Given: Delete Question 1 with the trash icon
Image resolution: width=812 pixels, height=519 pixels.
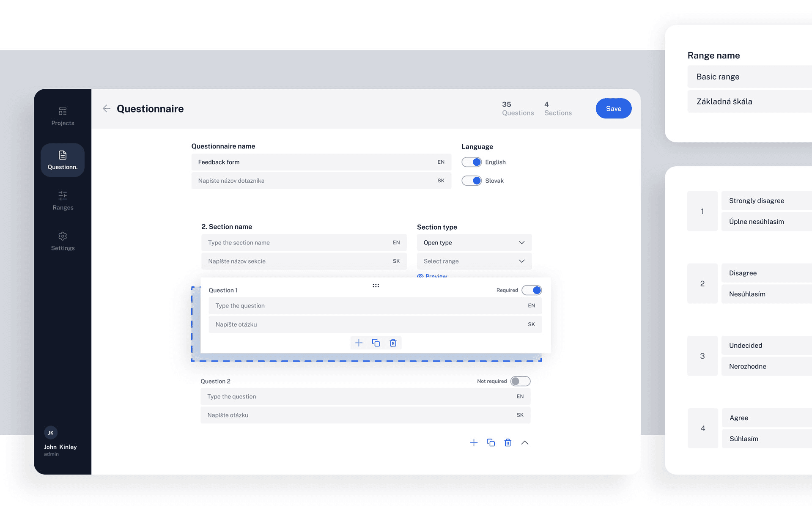Looking at the screenshot, I should coord(393,343).
